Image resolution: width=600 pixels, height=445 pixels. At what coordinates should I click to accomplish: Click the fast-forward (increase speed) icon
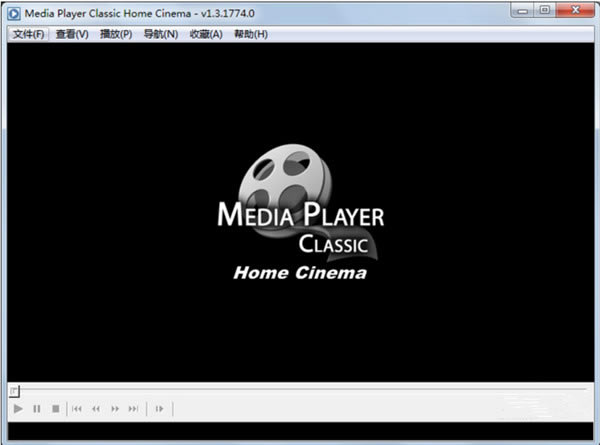point(115,409)
